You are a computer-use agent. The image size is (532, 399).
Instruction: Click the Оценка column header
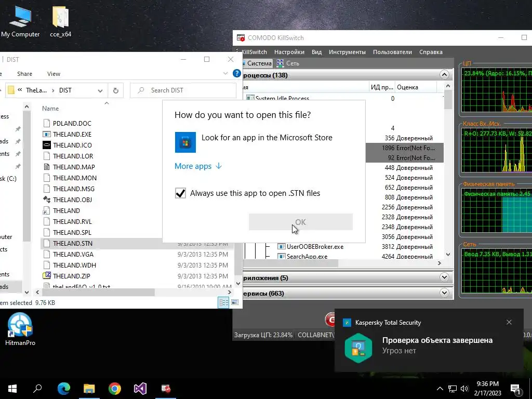click(x=416, y=87)
